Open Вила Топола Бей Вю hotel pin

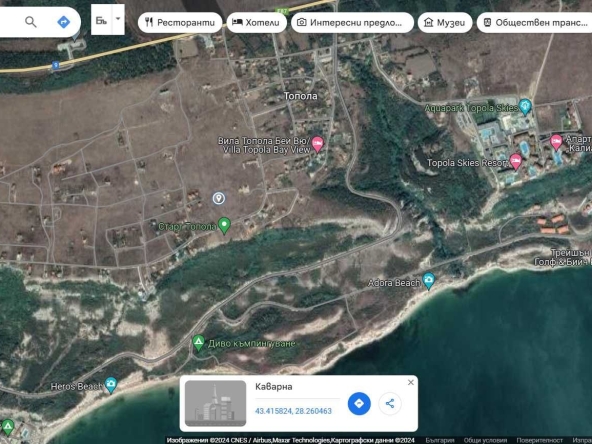point(318,144)
